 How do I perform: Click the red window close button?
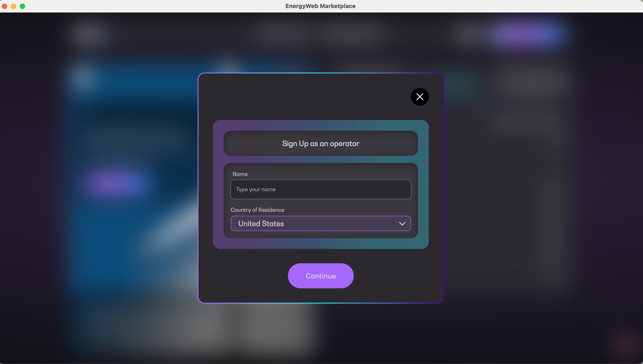4,6
